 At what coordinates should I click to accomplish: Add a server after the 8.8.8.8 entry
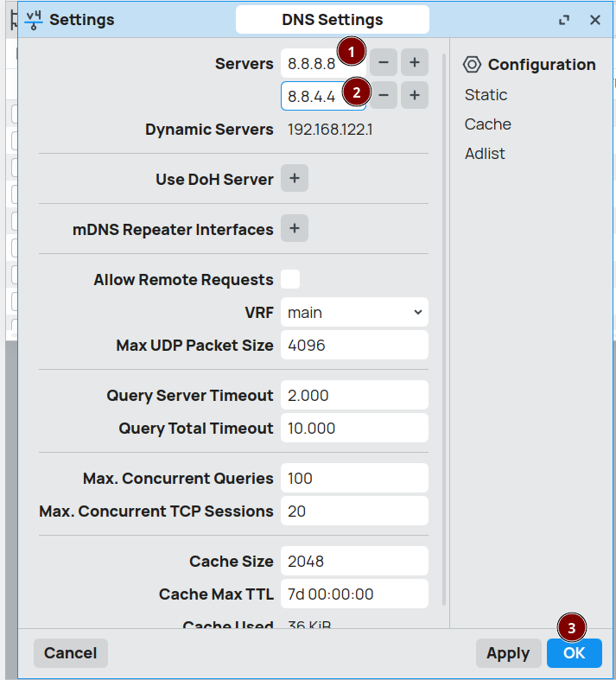(414, 62)
